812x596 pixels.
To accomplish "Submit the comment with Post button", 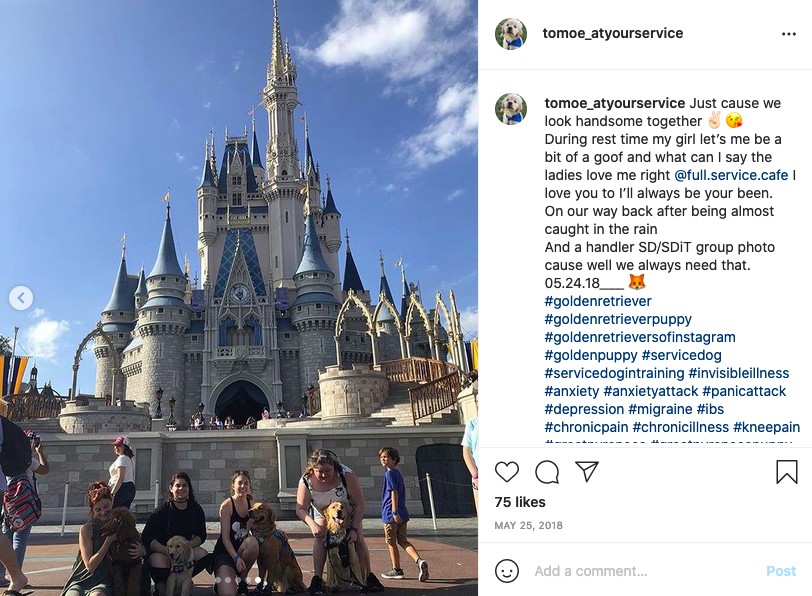I will point(781,571).
